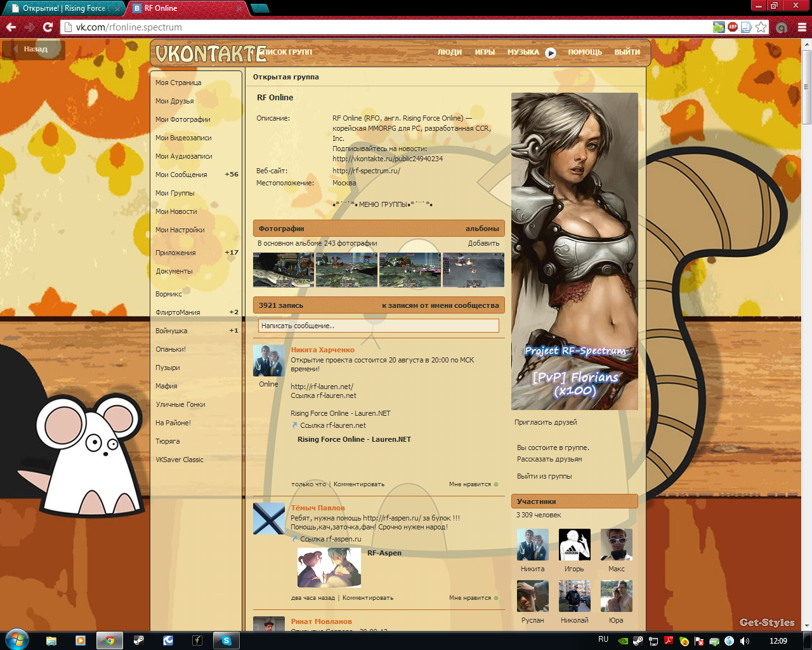Open Мои Фотографии in sidebar
Image resolution: width=812 pixels, height=650 pixels.
tap(183, 119)
